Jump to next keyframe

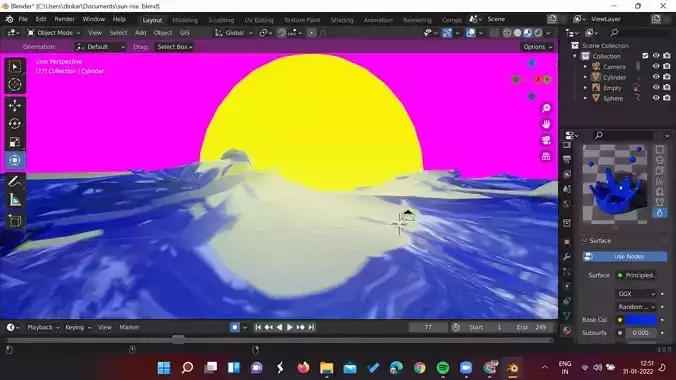click(x=300, y=327)
